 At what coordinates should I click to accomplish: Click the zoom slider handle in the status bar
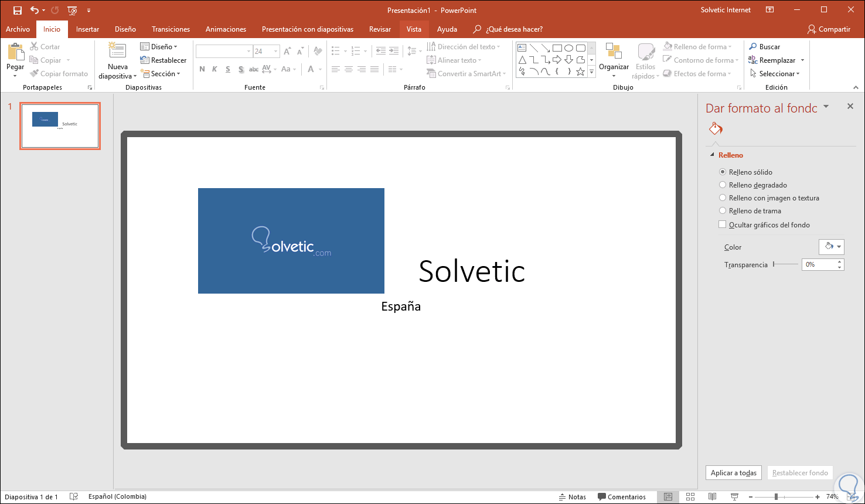pyautogui.click(x=776, y=497)
